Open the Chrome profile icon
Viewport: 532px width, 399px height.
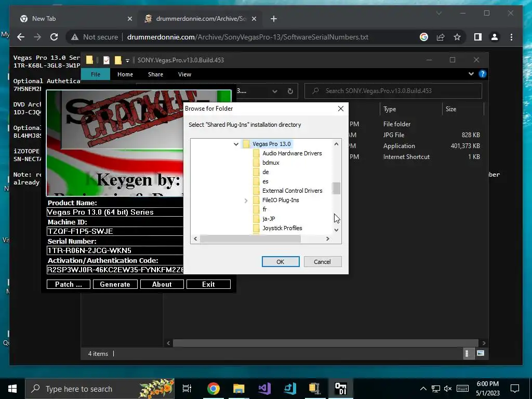click(495, 37)
